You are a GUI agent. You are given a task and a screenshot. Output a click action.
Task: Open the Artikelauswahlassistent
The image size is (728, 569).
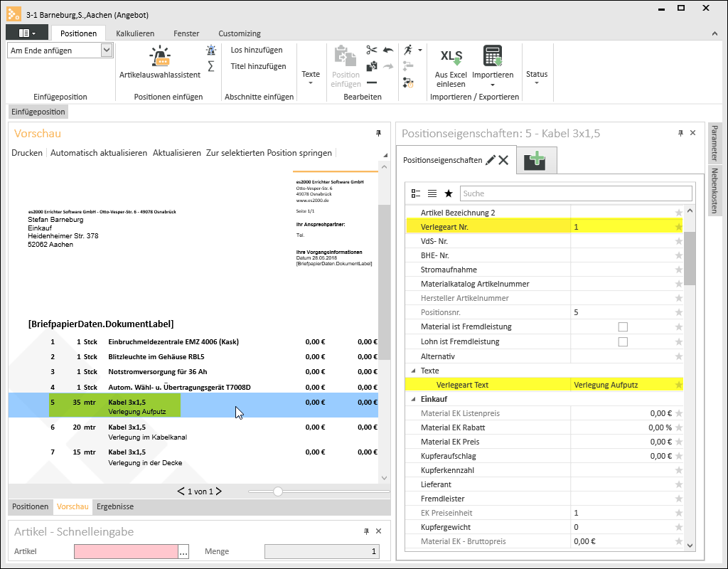point(160,62)
